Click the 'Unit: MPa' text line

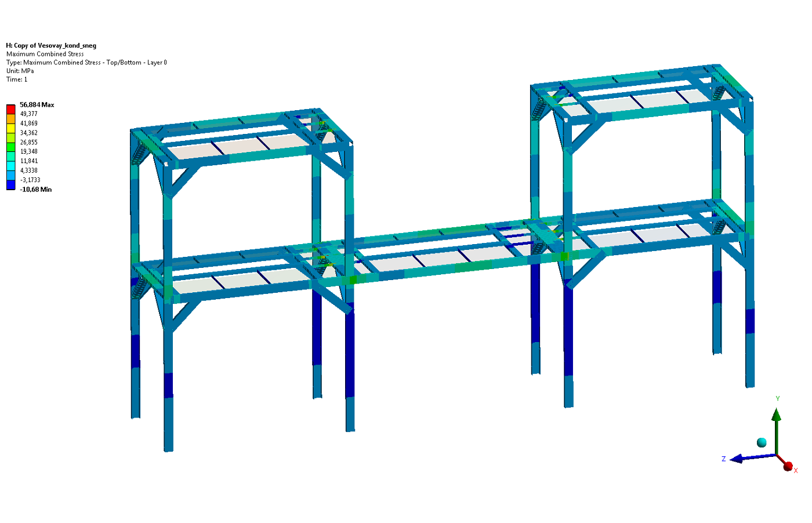[x=20, y=71]
